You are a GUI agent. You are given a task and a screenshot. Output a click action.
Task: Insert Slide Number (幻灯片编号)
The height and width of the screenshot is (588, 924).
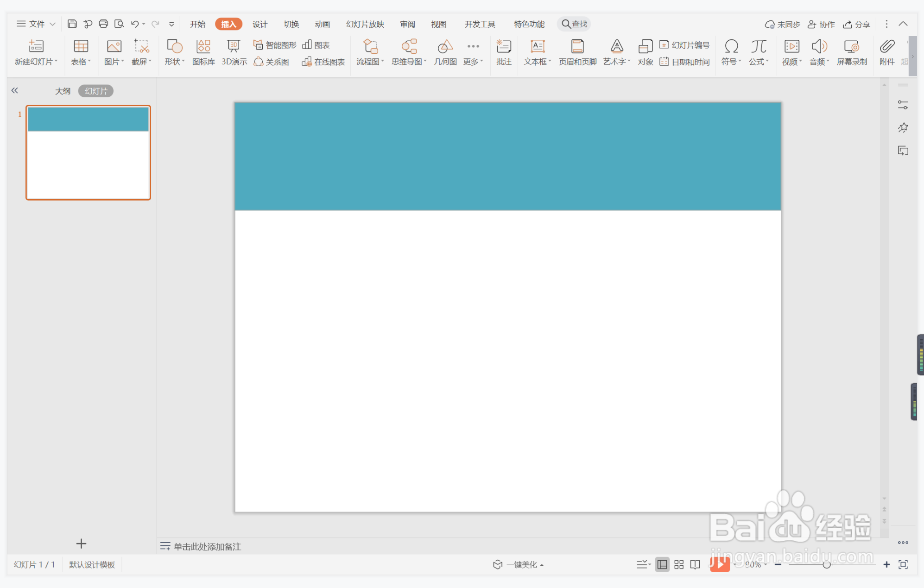[x=684, y=45]
